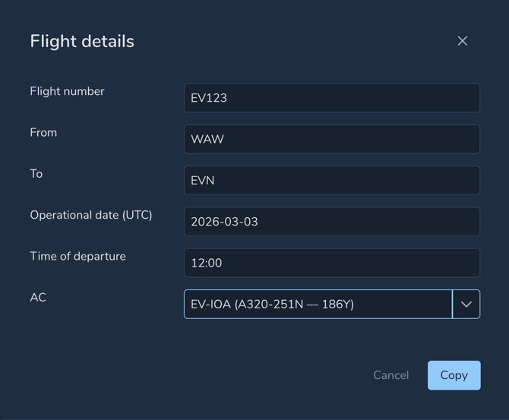Click the Operational date (UTC) label

pyautogui.click(x=91, y=215)
